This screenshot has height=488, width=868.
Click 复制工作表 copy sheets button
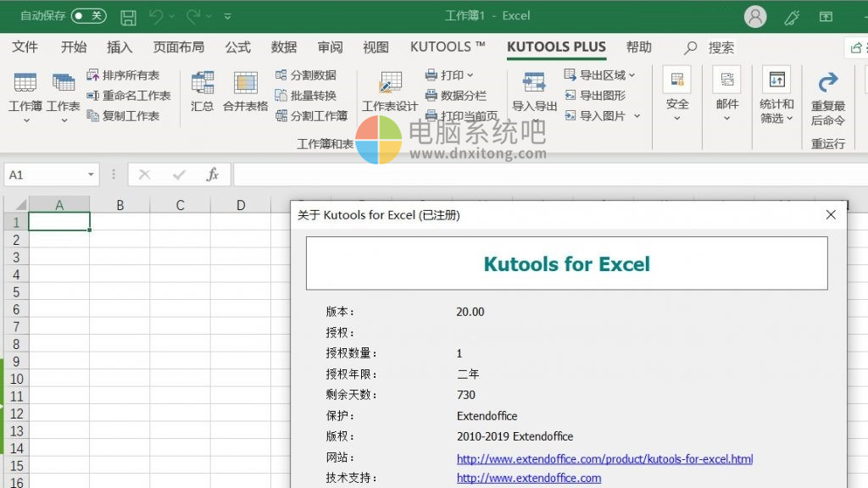(x=123, y=116)
